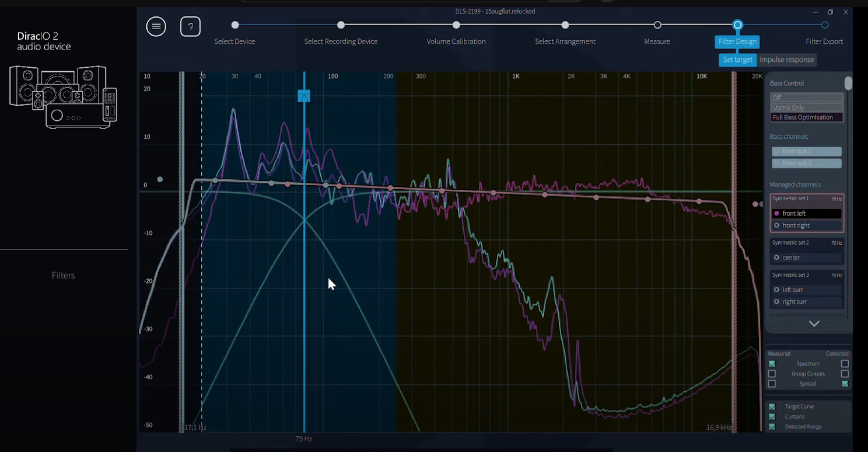The width and height of the screenshot is (868, 452).
Task: Switch to Impulse response view
Action: 786,60
